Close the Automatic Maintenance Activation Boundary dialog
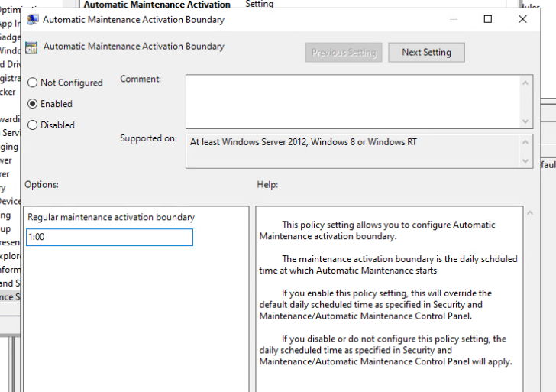556x392 pixels. click(x=522, y=19)
